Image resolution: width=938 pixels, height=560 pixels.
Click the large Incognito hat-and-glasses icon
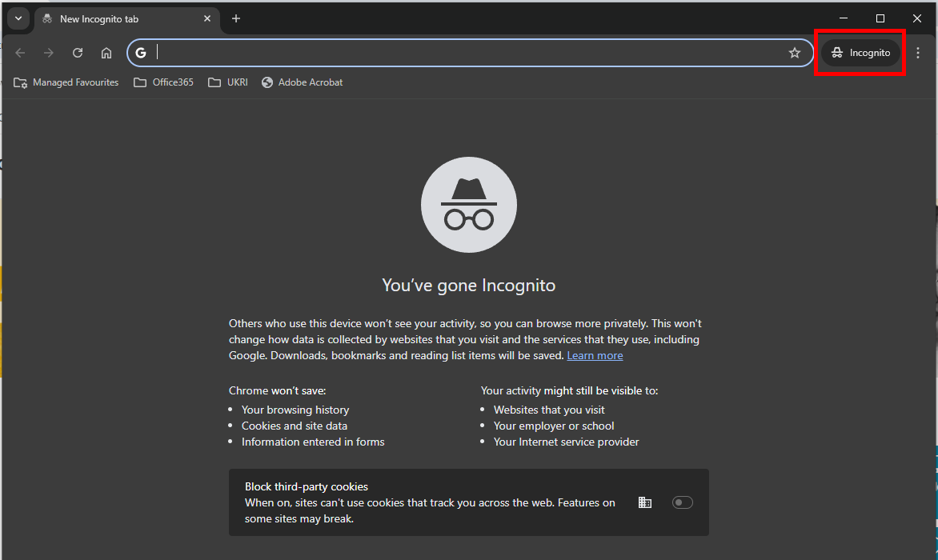point(469,204)
